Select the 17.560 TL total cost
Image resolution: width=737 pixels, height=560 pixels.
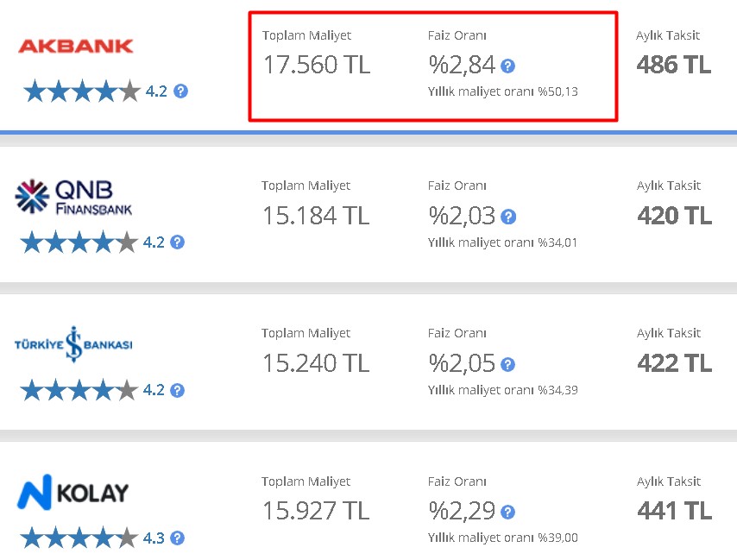point(317,65)
